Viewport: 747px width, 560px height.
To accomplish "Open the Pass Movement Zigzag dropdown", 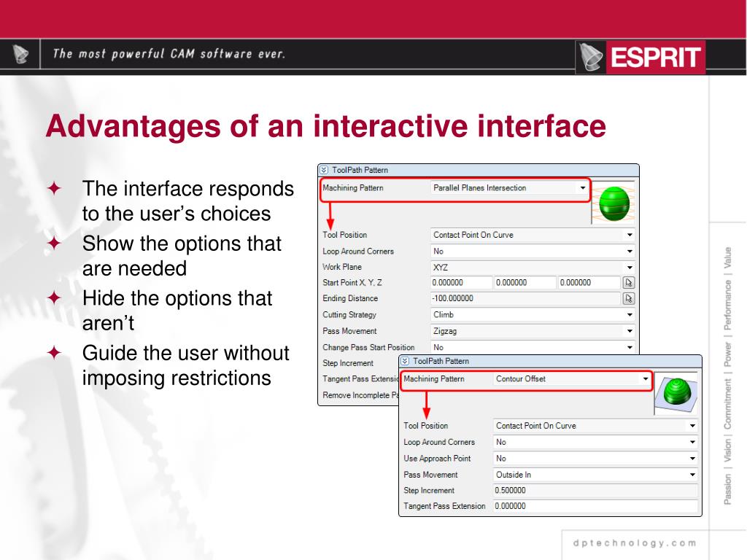I will pos(630,331).
